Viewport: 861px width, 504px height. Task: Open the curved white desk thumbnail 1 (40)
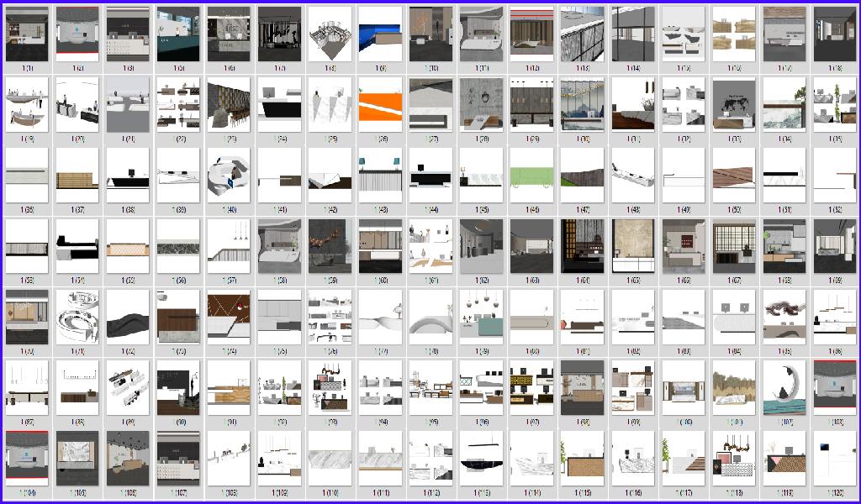(229, 176)
